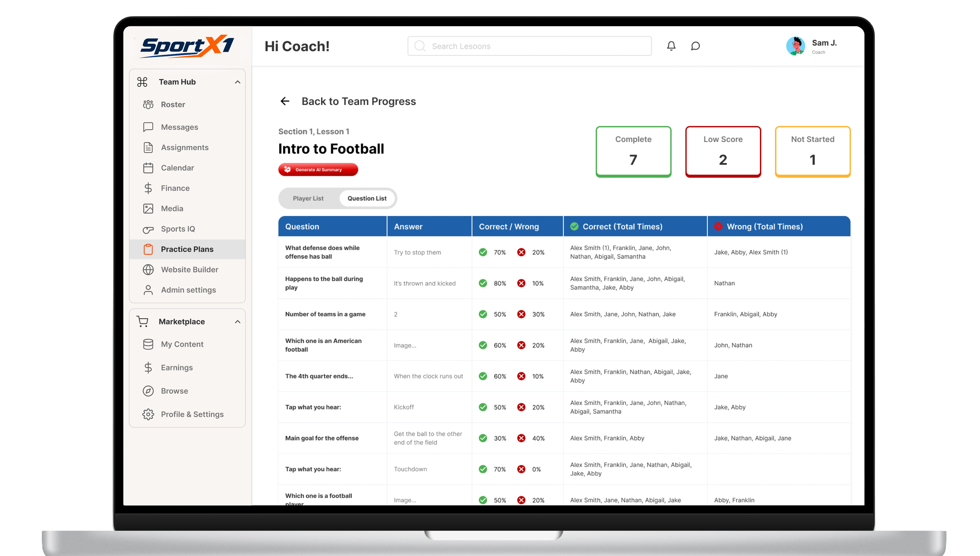The height and width of the screenshot is (556, 980).
Task: Select 'Which one is an American football' row
Action: (564, 345)
